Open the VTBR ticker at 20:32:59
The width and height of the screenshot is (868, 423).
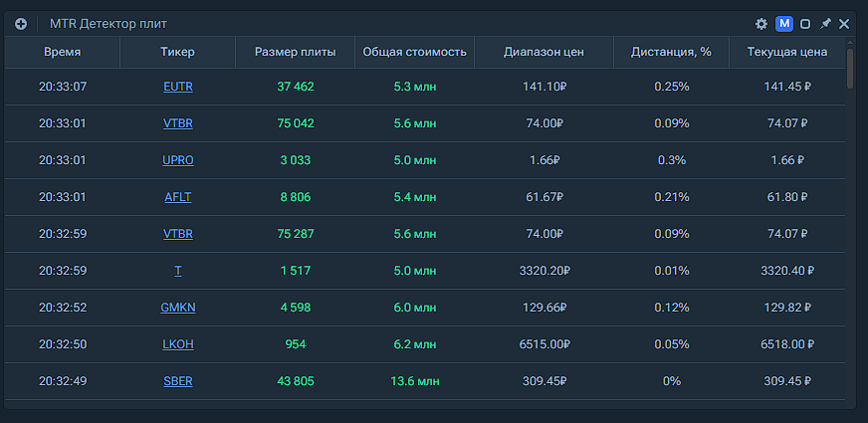[x=178, y=234]
